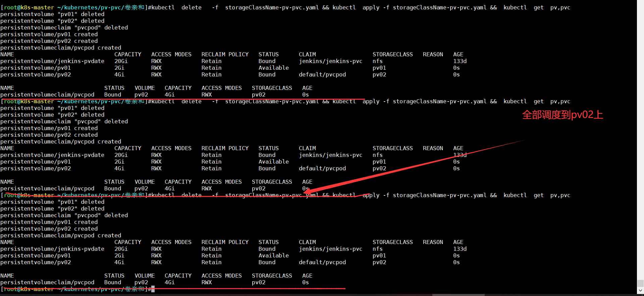644x296 pixels.
Task: Click 'STORAGECLASS' header in the first PV table
Action: (x=393, y=54)
